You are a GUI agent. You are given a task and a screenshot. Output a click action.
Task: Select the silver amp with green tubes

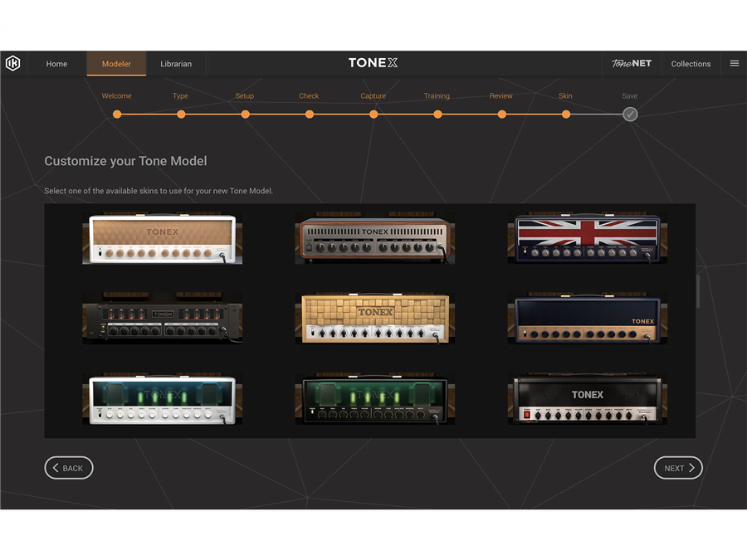tap(163, 400)
